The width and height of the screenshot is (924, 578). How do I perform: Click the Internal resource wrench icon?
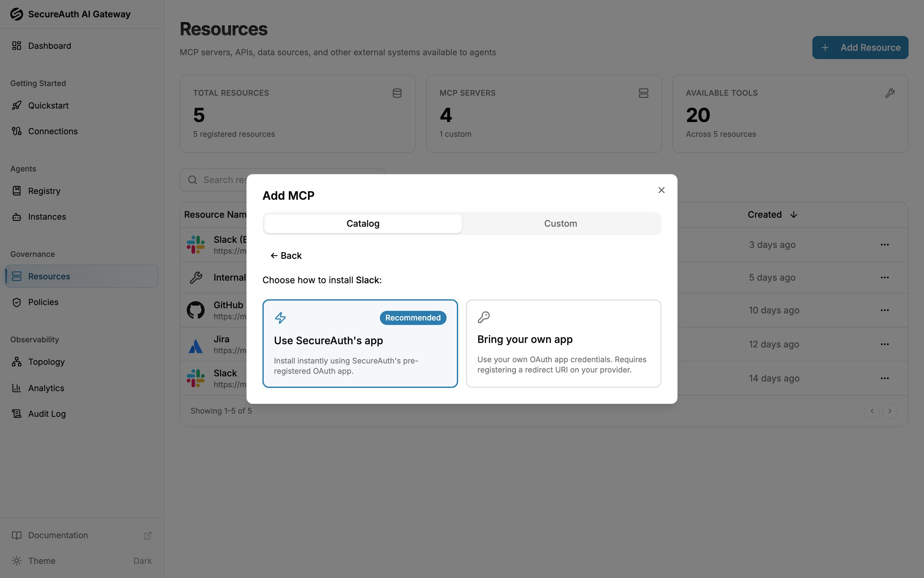tap(195, 277)
